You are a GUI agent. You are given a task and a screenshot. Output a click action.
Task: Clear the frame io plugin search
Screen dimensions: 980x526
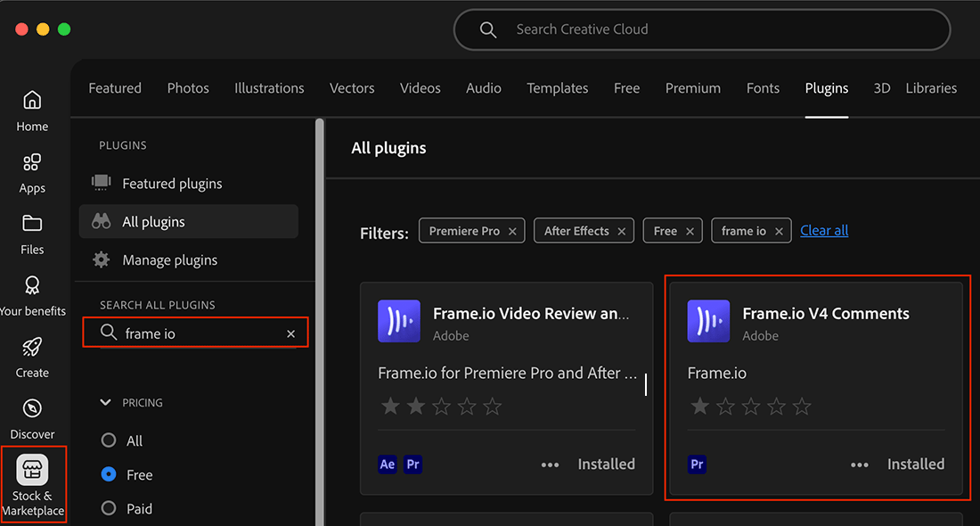290,334
